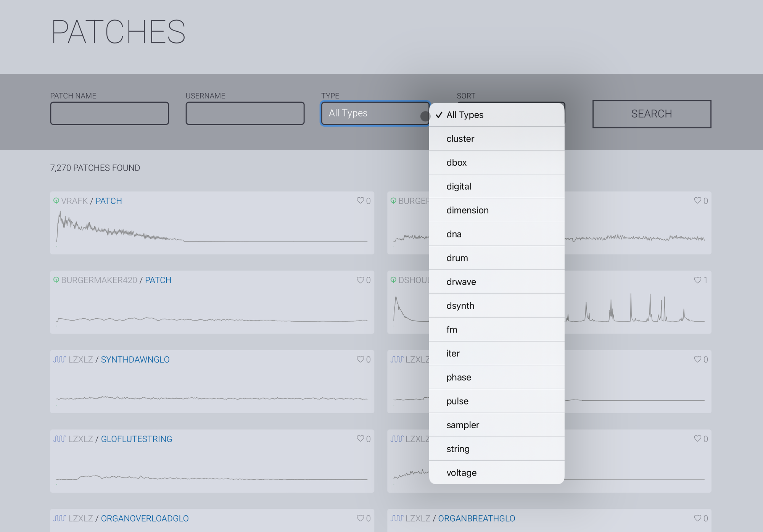Choose drwave from the type list
763x532 pixels.
tap(497, 282)
